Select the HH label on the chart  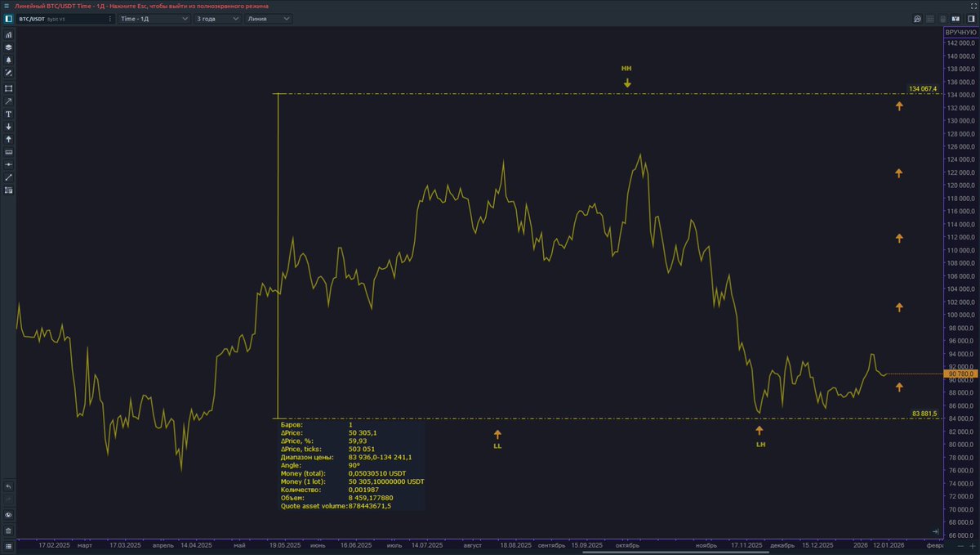click(626, 69)
